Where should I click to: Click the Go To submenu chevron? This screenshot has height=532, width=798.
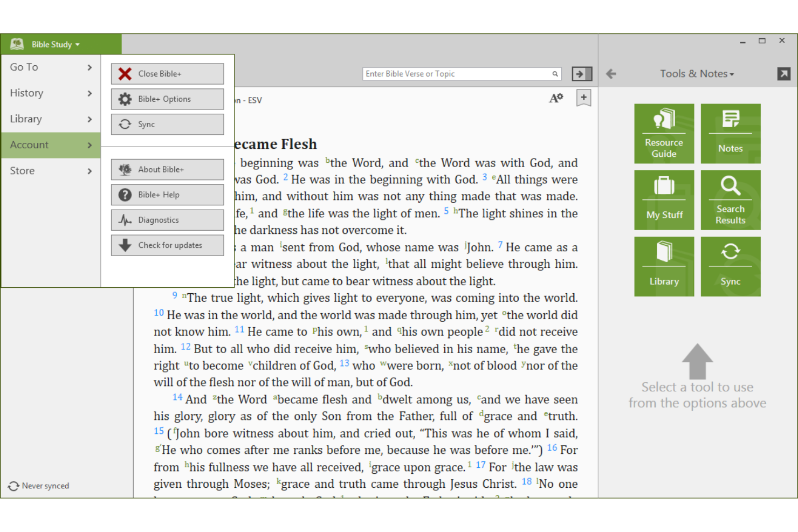click(x=90, y=67)
